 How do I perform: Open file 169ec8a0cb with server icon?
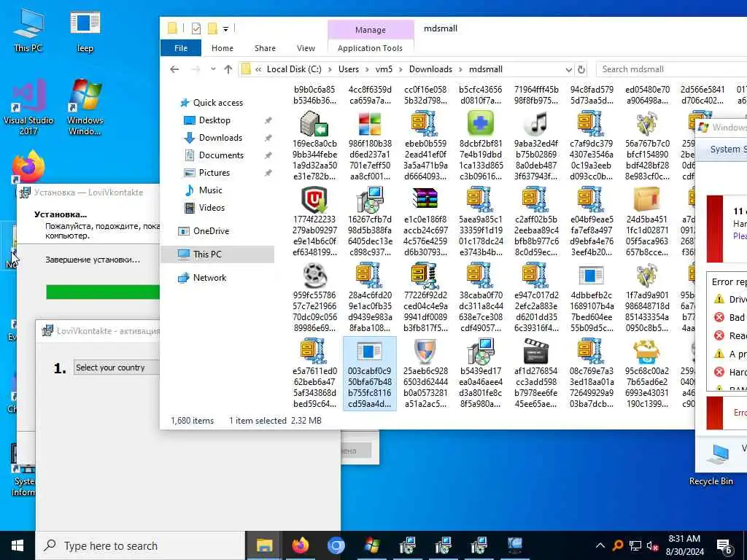coord(314,145)
